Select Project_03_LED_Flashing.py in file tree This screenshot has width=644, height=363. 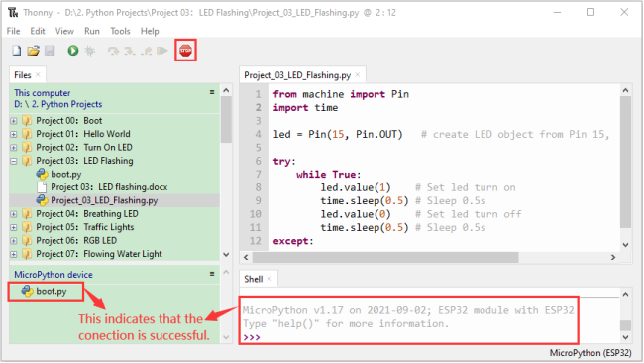click(104, 200)
